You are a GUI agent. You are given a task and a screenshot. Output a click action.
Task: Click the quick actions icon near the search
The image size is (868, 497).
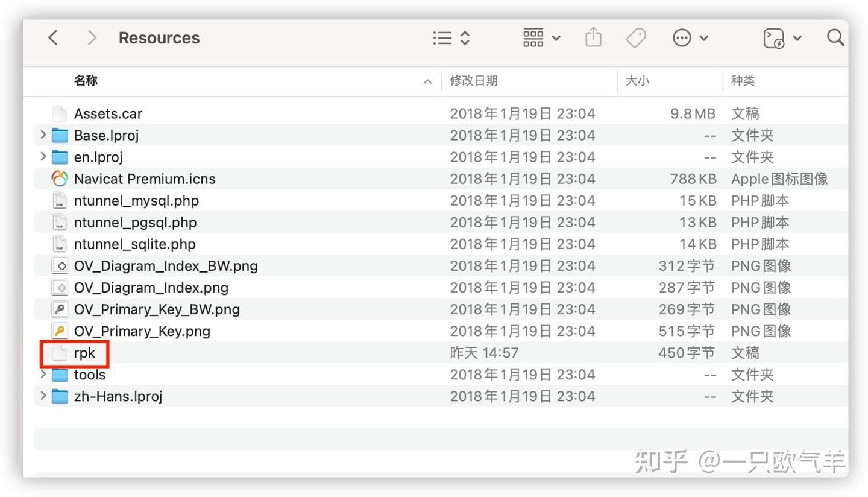tap(773, 37)
